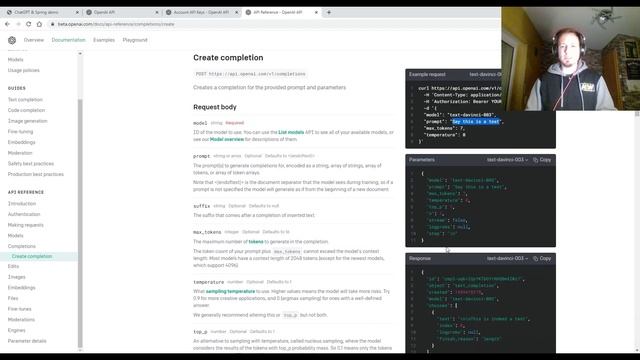Click copy icon in Parameters panel
Image resolution: width=640 pixels, height=360 pixels.
[x=536, y=160]
